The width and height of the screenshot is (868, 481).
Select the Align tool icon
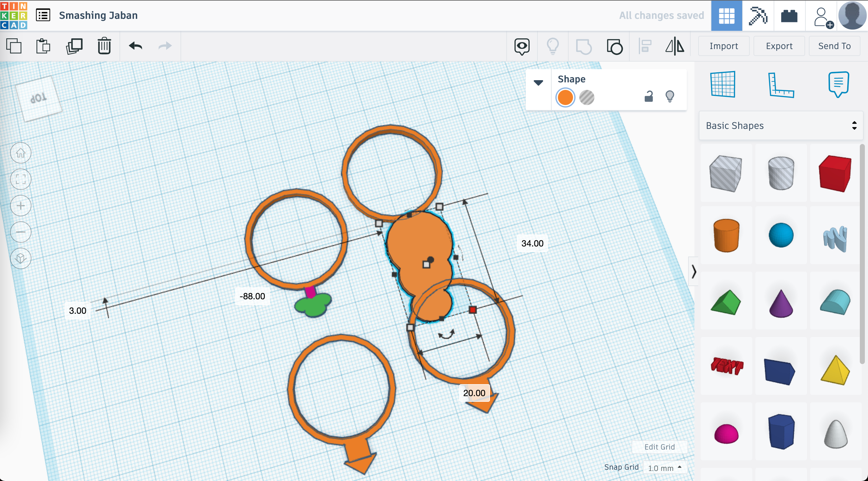coord(645,46)
